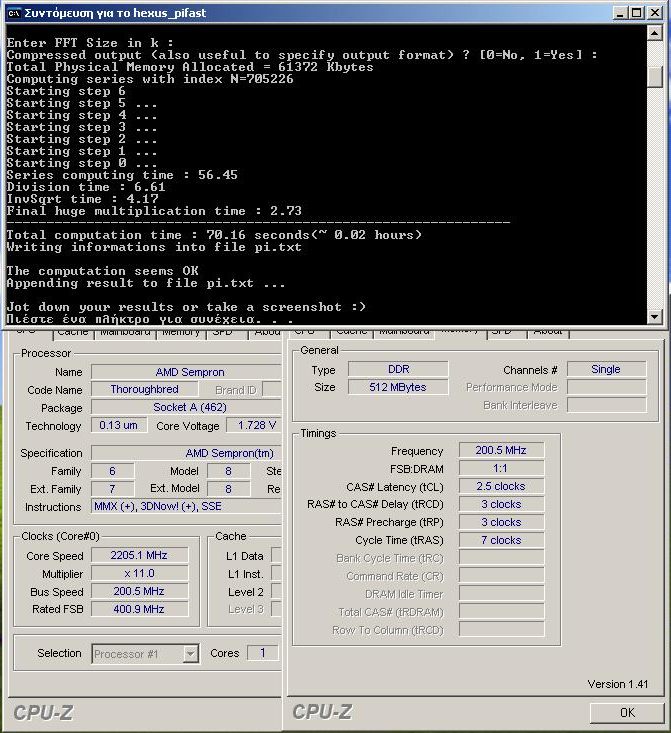Image resolution: width=671 pixels, height=733 pixels.
Task: Click the Channels # value Single
Action: [x=606, y=369]
